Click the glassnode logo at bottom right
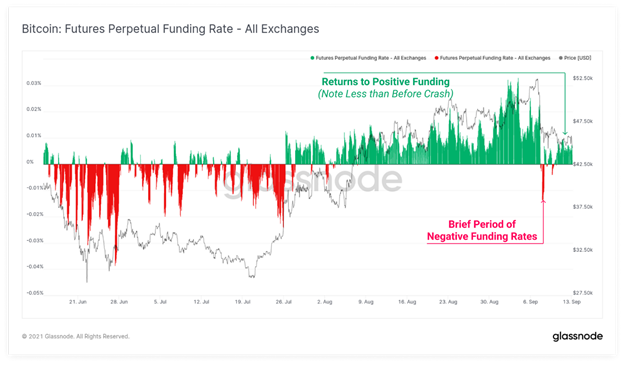Image resolution: width=624 pixels, height=365 pixels. tap(577, 336)
